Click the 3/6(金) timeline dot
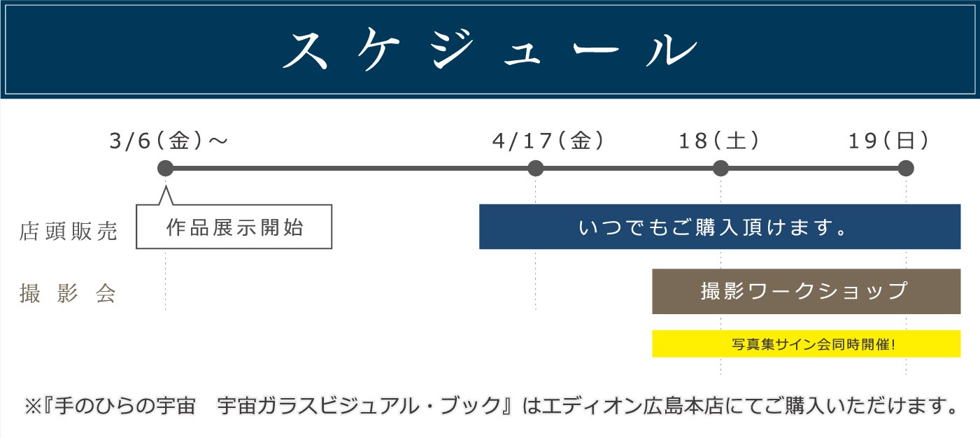The image size is (980, 438). point(165,169)
